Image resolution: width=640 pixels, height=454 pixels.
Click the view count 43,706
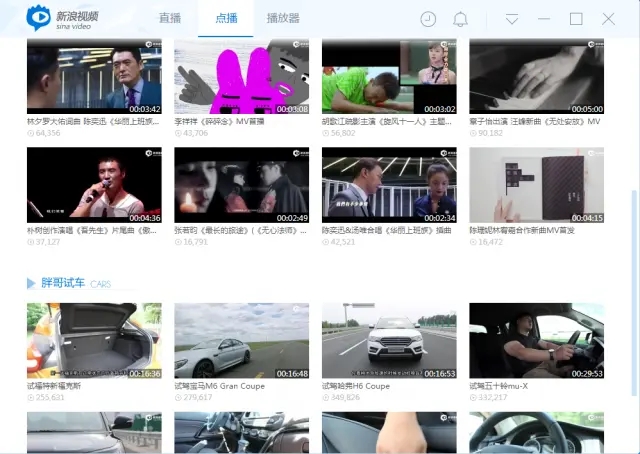click(x=191, y=133)
